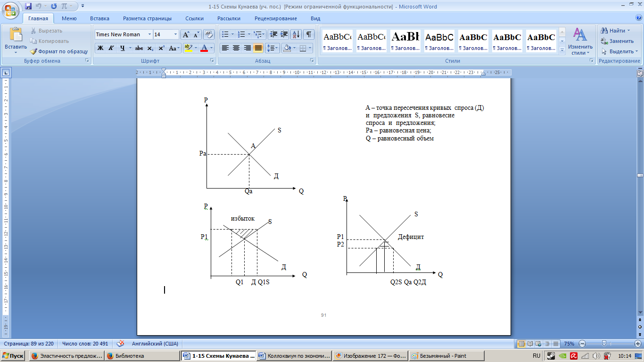This screenshot has height=362, width=644.
Task: Toggle show paragraph marks ¶
Action: pos(309,34)
